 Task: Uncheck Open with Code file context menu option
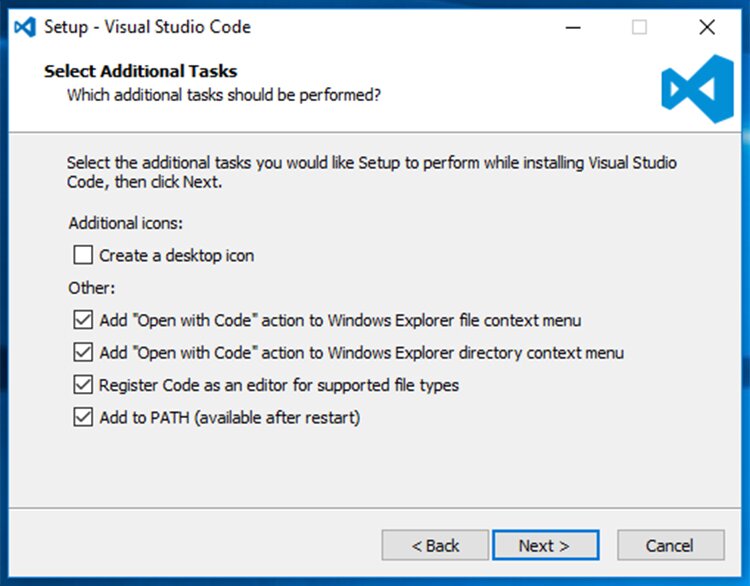pos(83,320)
